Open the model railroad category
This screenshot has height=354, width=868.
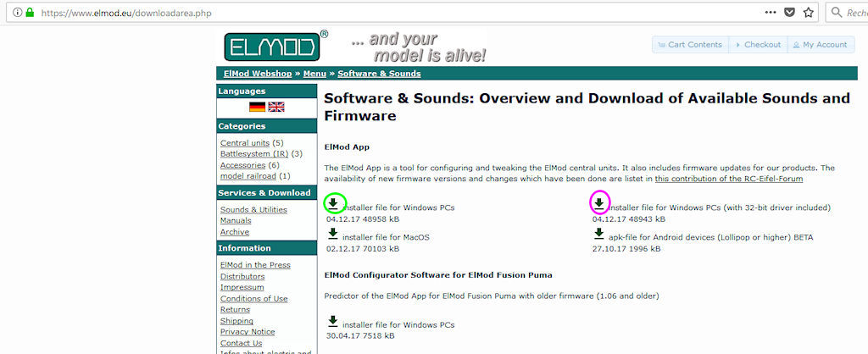pos(248,176)
